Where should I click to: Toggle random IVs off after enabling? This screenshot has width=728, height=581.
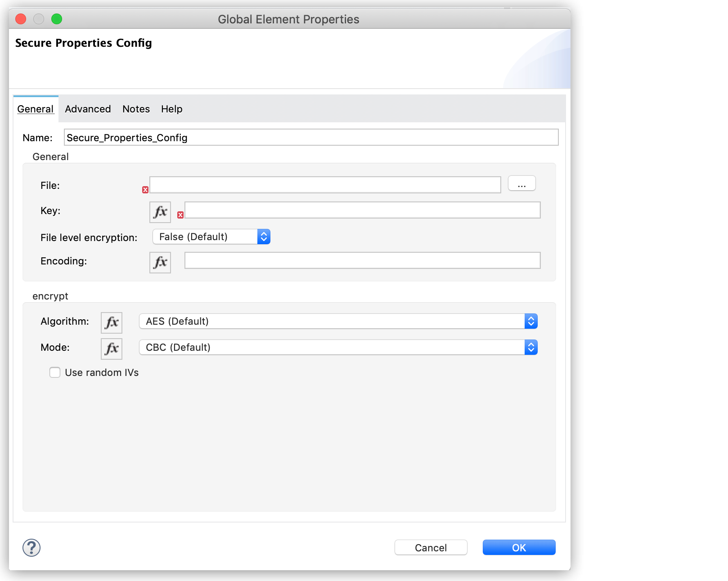[x=54, y=372]
